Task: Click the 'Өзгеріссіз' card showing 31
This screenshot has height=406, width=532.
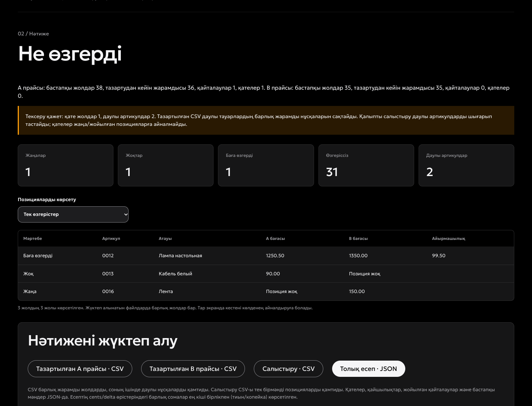Action: [x=366, y=165]
